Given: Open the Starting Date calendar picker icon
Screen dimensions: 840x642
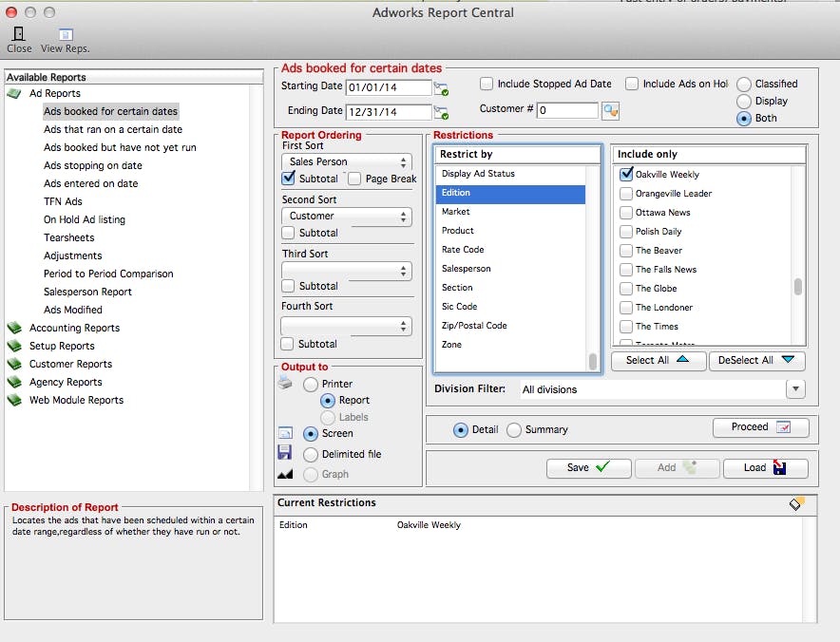Looking at the screenshot, I should tap(440, 88).
